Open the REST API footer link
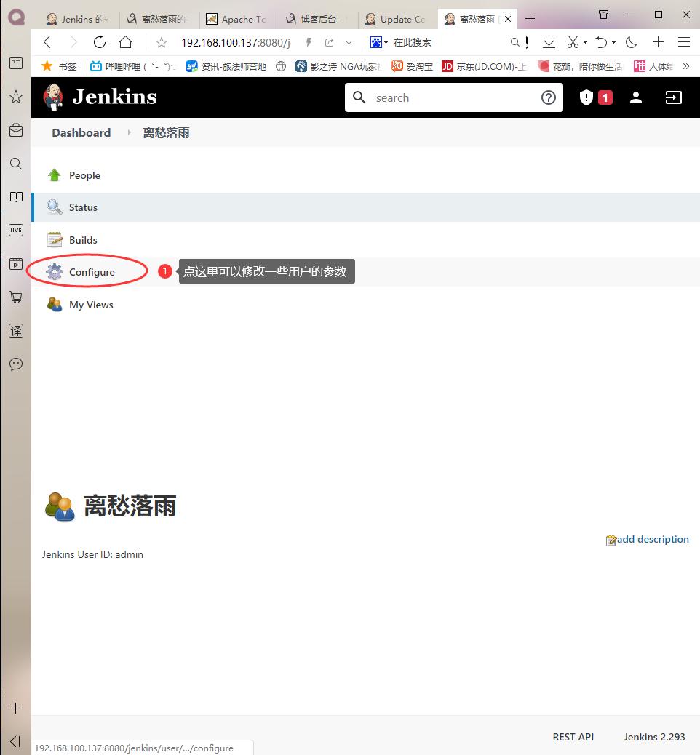Viewport: 700px width, 755px height. [573, 737]
